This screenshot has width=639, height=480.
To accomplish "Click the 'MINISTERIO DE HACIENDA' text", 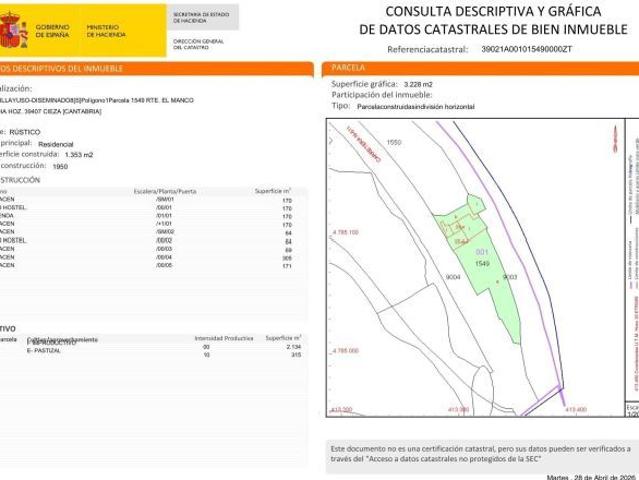I will [106, 31].
